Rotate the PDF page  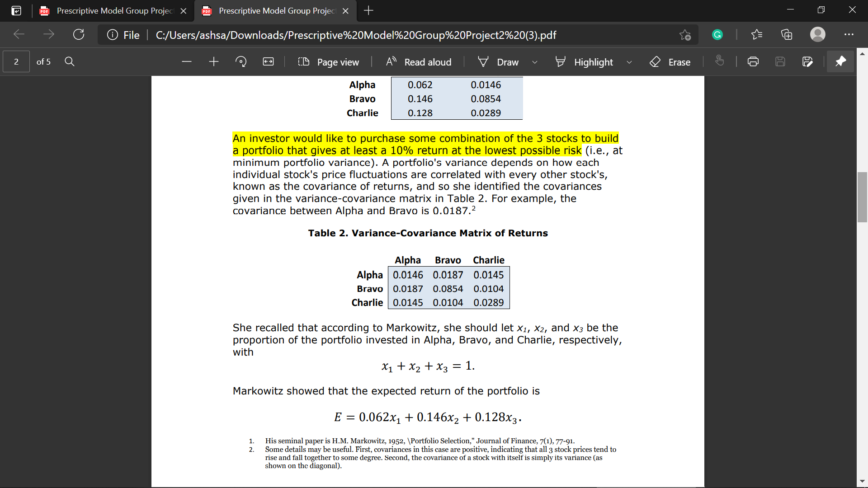(x=241, y=62)
